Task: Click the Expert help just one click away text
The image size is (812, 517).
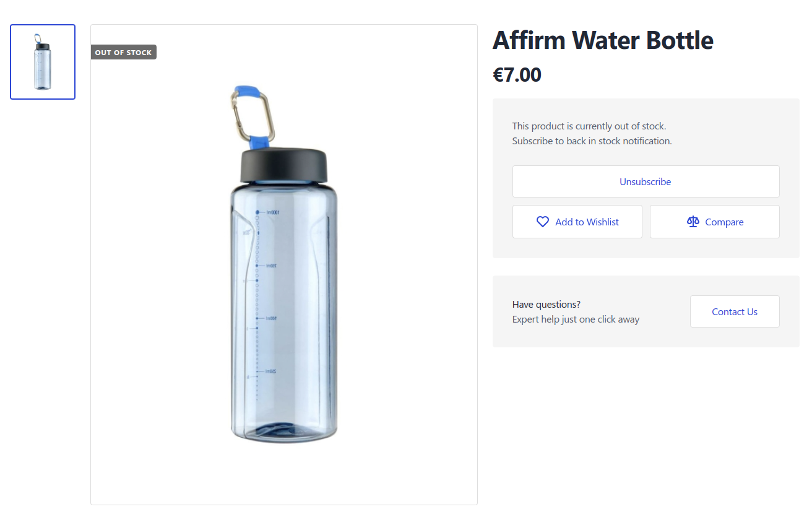Action: click(576, 319)
